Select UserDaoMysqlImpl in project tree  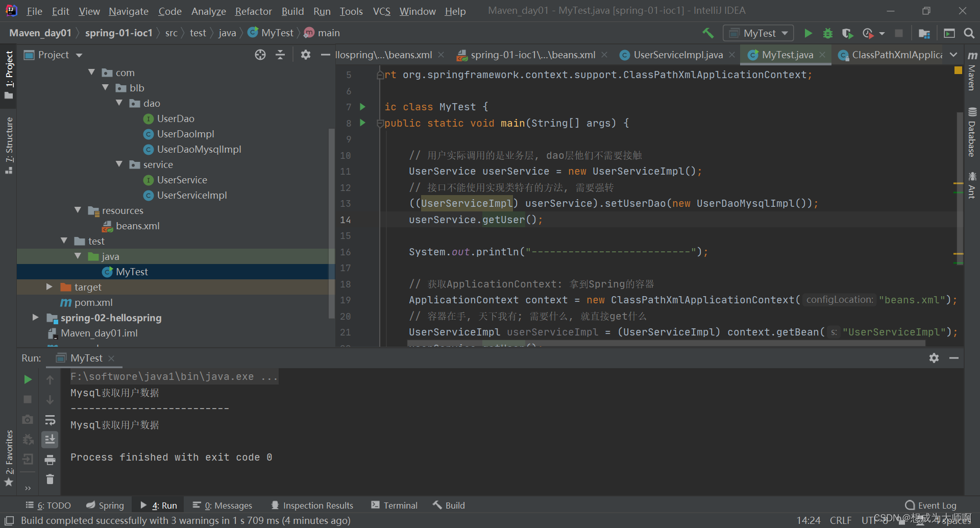pyautogui.click(x=199, y=149)
